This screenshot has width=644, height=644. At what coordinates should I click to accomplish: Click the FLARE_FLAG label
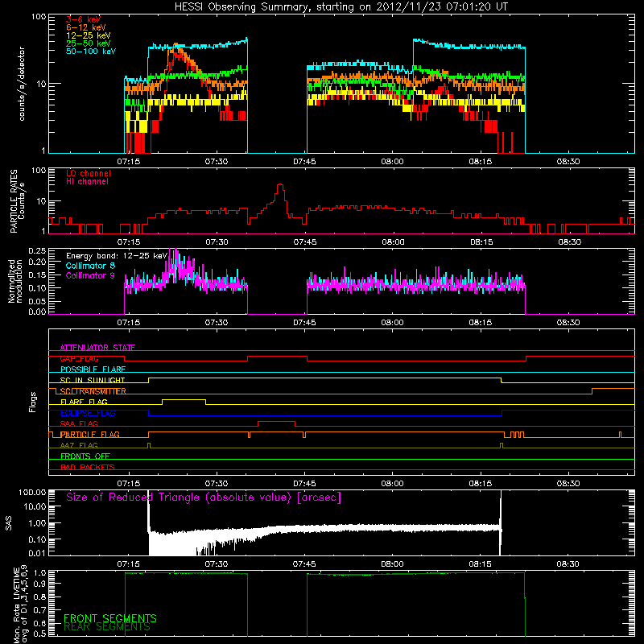pos(84,402)
